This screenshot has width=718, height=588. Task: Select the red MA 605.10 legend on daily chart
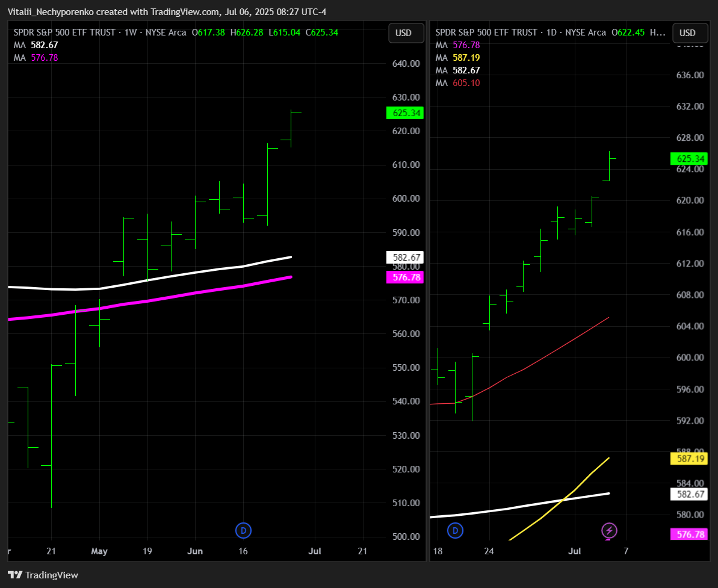(x=457, y=83)
